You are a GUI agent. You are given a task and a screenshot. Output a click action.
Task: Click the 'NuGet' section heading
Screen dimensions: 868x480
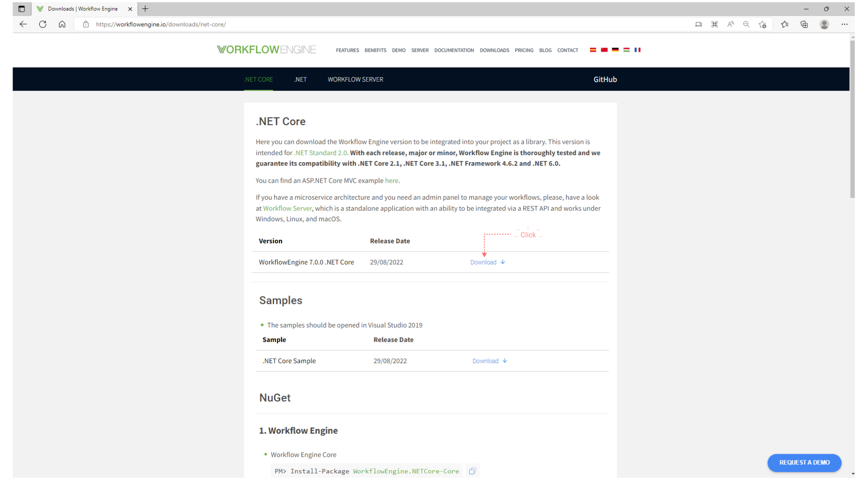tap(275, 398)
